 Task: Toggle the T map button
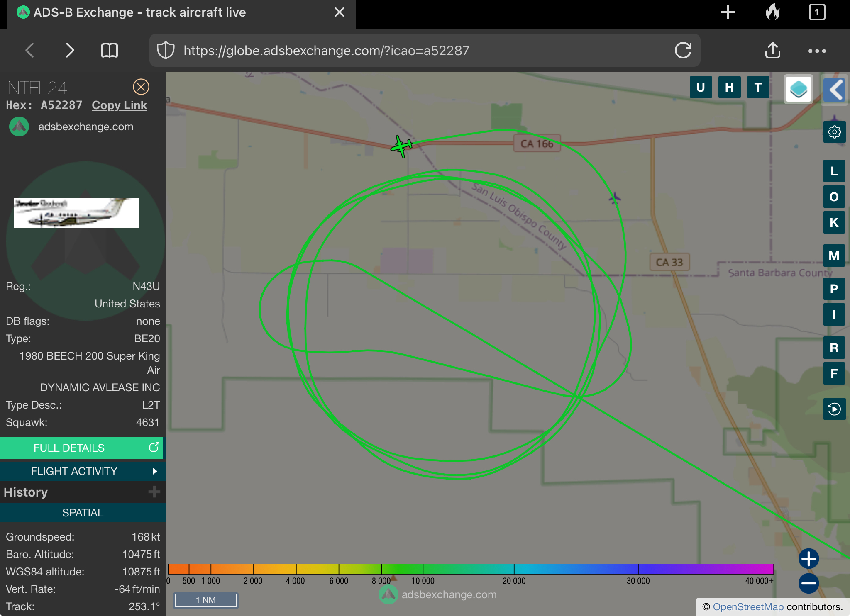[x=758, y=88]
